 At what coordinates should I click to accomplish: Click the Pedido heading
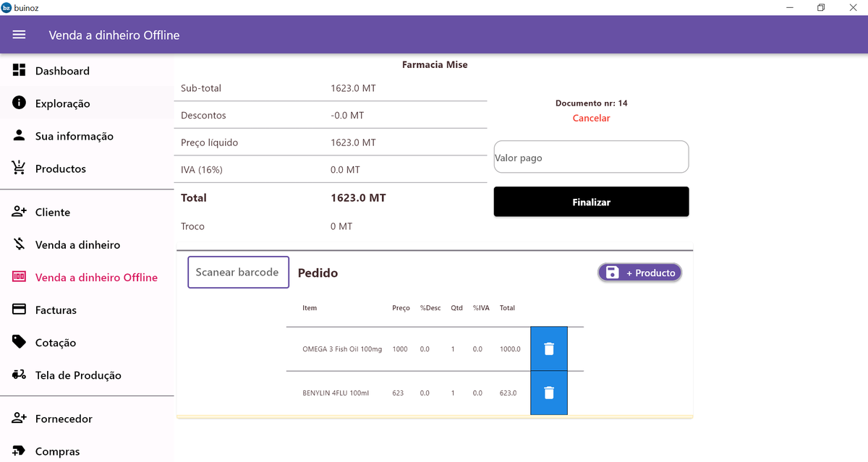[x=318, y=273]
